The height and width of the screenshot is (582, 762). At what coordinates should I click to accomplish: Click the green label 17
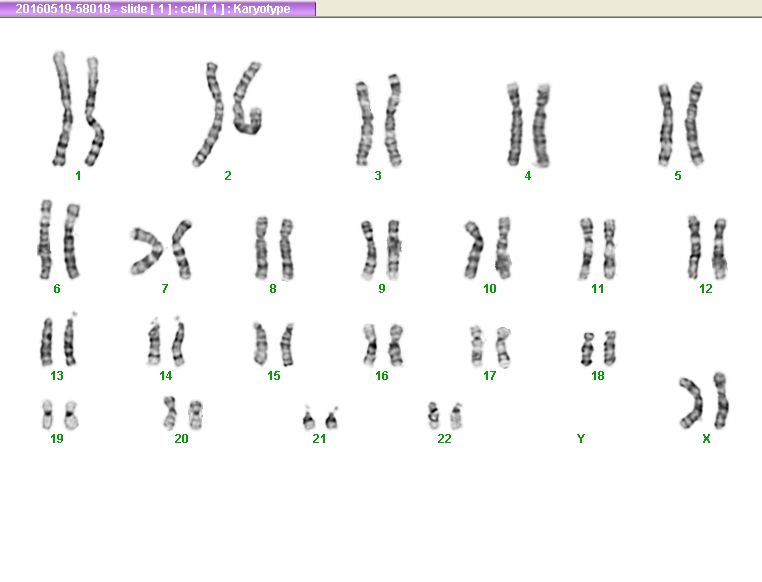coord(490,376)
